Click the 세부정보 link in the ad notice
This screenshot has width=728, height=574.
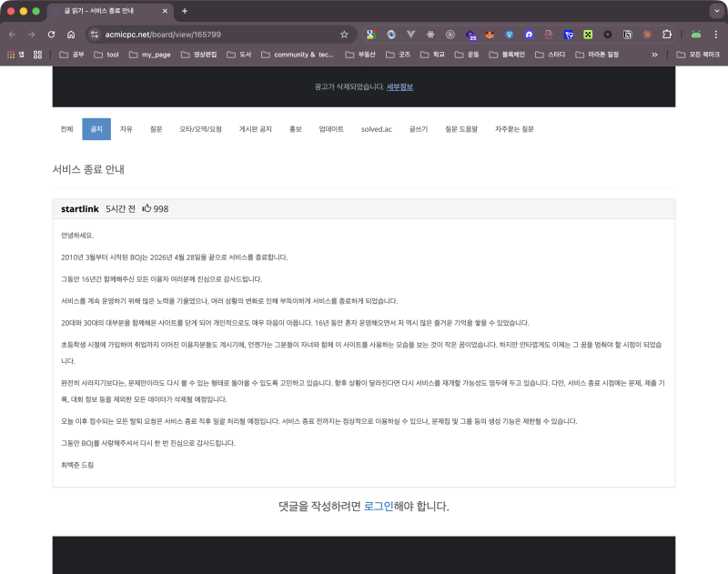click(399, 86)
